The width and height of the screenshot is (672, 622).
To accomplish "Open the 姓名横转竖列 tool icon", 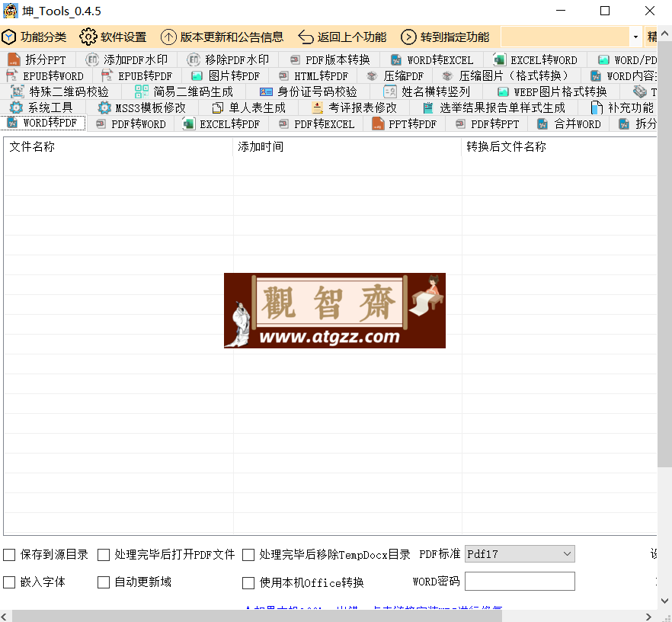I will pyautogui.click(x=390, y=91).
